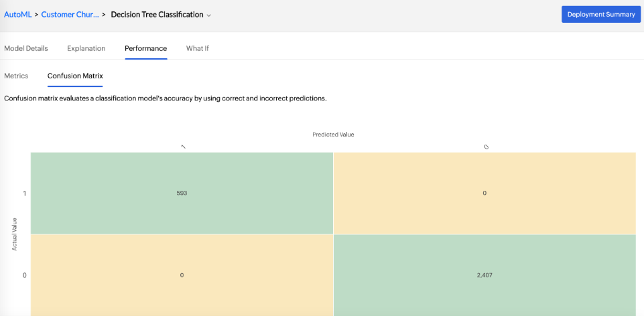Click the green cell showing 2,407
The height and width of the screenshot is (316, 644).
point(484,274)
